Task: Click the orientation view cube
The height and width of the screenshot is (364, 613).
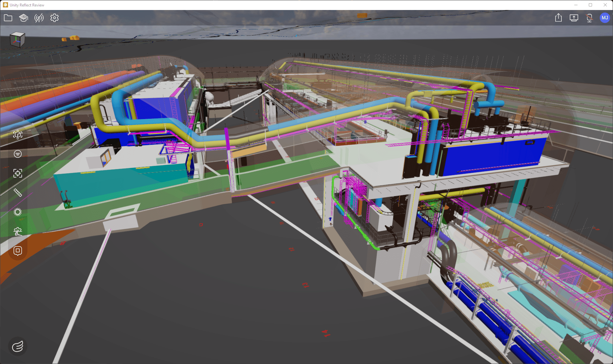Action: [17, 40]
